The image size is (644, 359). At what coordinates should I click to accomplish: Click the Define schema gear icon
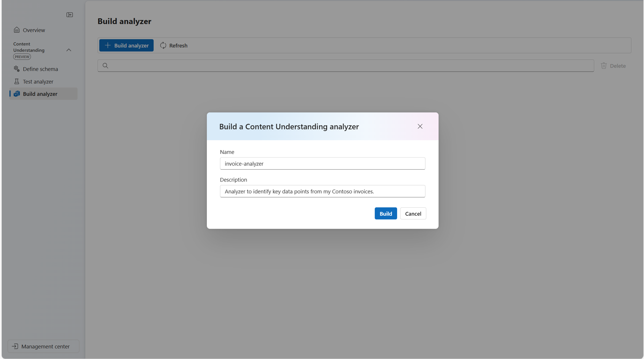[x=16, y=69]
